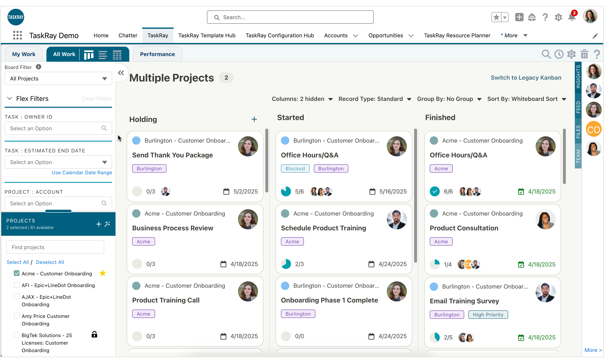Screen dimensions: 604x364
Task: Open the TaskRay Configuration Hub tab
Action: 280,35
